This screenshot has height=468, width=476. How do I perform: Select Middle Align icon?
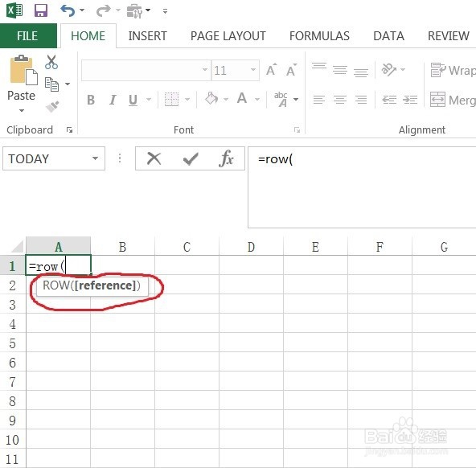pyautogui.click(x=340, y=70)
